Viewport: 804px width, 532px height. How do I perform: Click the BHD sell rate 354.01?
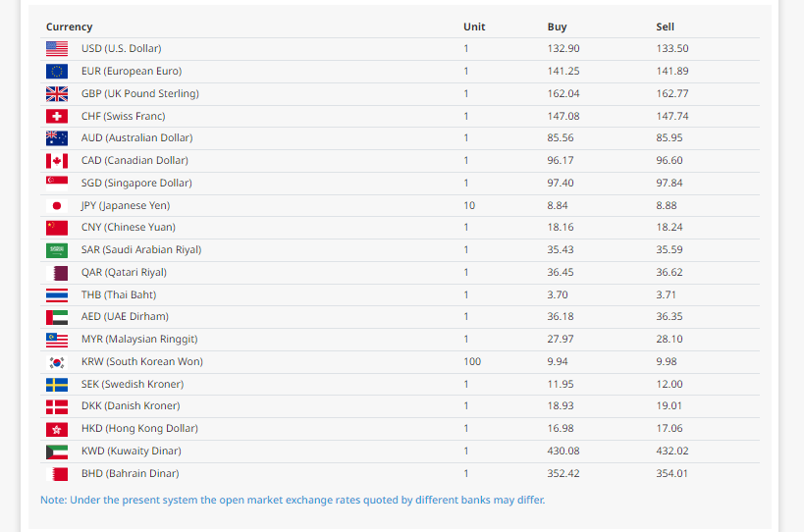point(671,473)
